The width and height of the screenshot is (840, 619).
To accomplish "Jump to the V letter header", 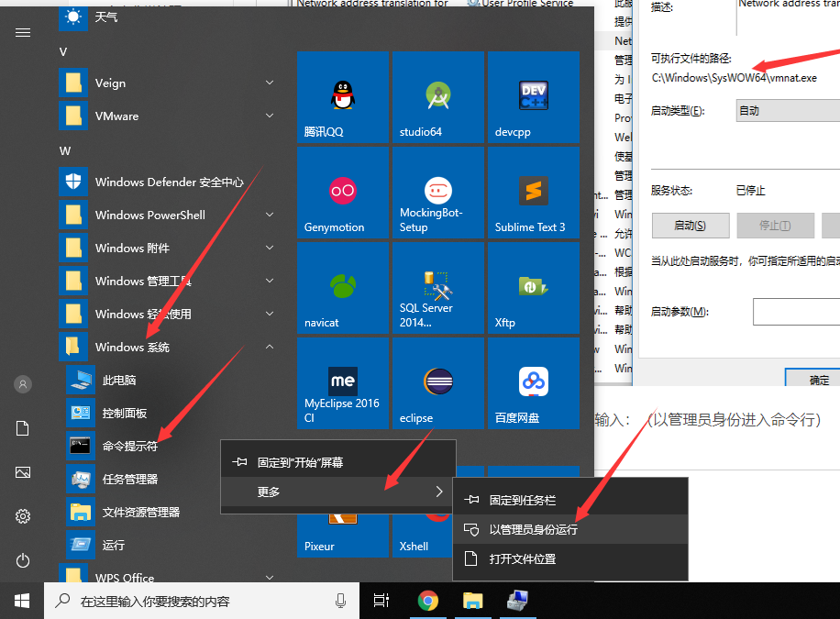I will pos(63,52).
